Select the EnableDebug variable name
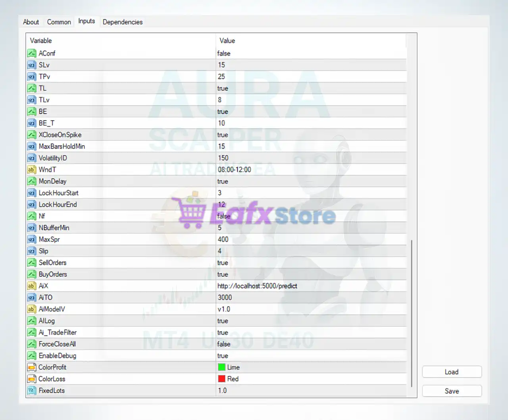The image size is (508, 420). [58, 356]
